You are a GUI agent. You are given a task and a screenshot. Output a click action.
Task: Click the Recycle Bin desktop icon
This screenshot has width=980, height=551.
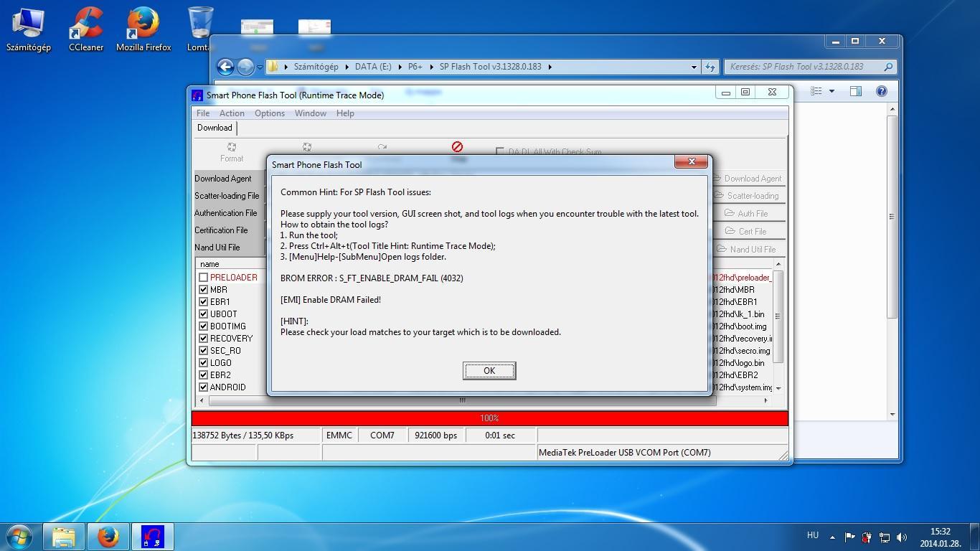(199, 29)
